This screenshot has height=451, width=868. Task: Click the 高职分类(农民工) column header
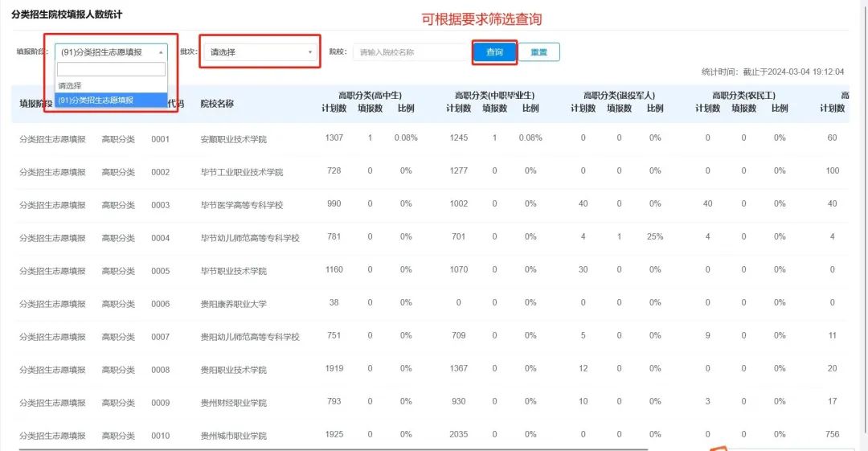tap(743, 96)
